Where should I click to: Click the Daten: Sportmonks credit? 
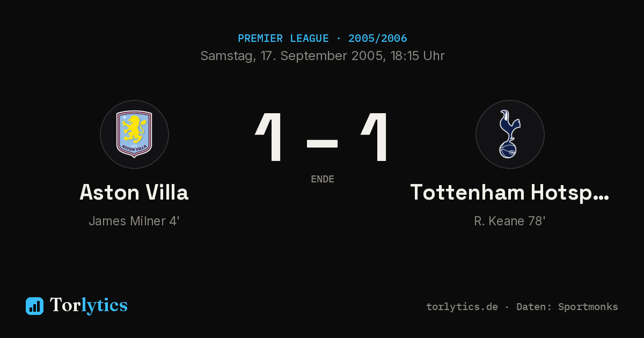567,307
